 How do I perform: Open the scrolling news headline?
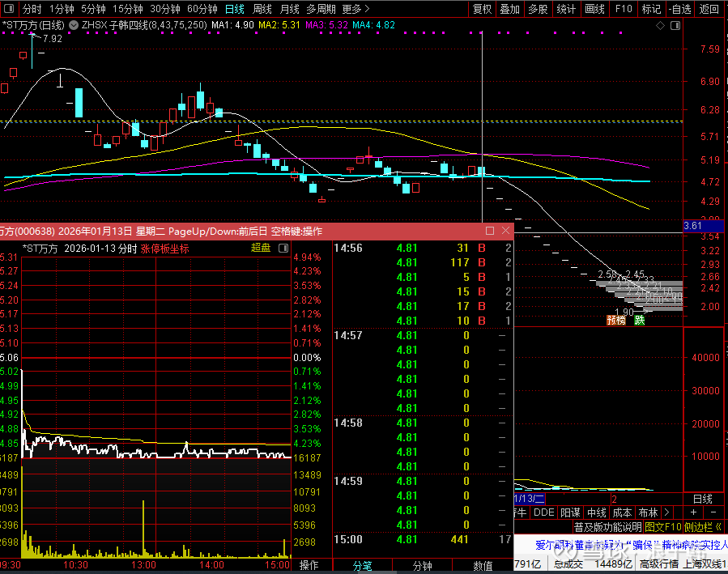tap(632, 545)
